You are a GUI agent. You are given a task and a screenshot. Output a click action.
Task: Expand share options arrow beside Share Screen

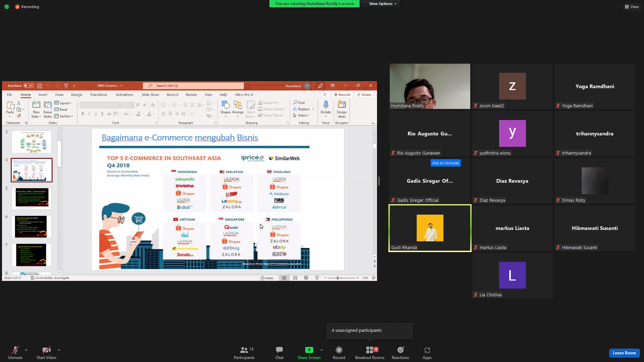pos(322,350)
